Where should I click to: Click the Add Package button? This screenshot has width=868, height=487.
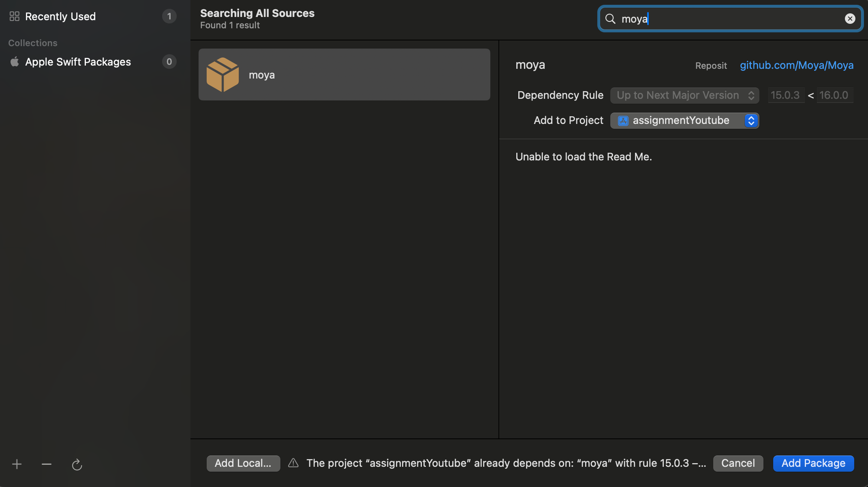point(813,463)
